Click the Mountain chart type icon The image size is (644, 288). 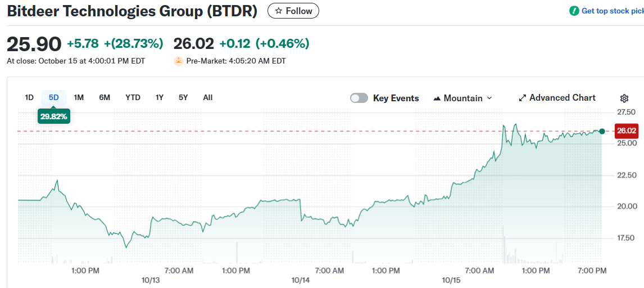(437, 98)
